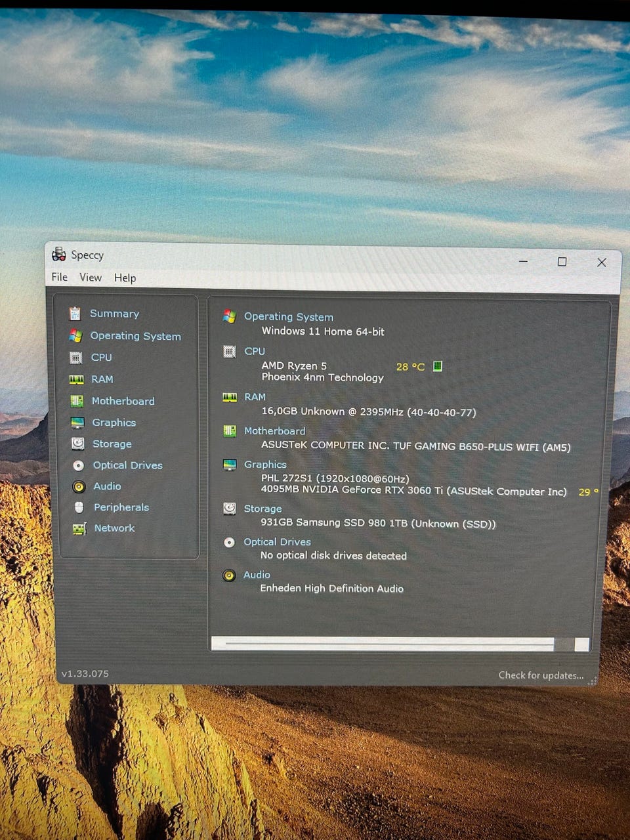Click the Storage disk icon in summary panel
This screenshot has width=630, height=840.
click(x=230, y=509)
